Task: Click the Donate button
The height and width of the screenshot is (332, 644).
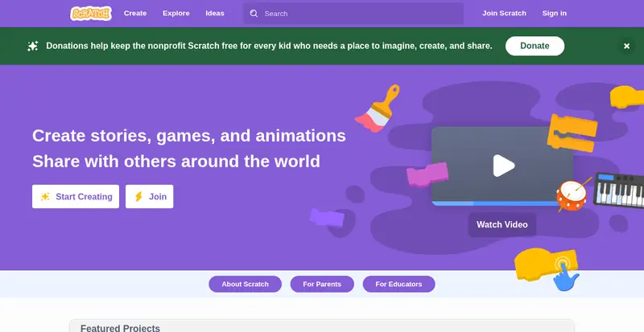Action: click(535, 46)
